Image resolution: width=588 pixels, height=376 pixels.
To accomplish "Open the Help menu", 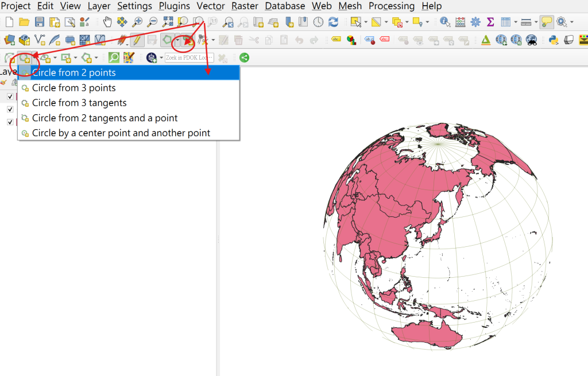I will [432, 6].
